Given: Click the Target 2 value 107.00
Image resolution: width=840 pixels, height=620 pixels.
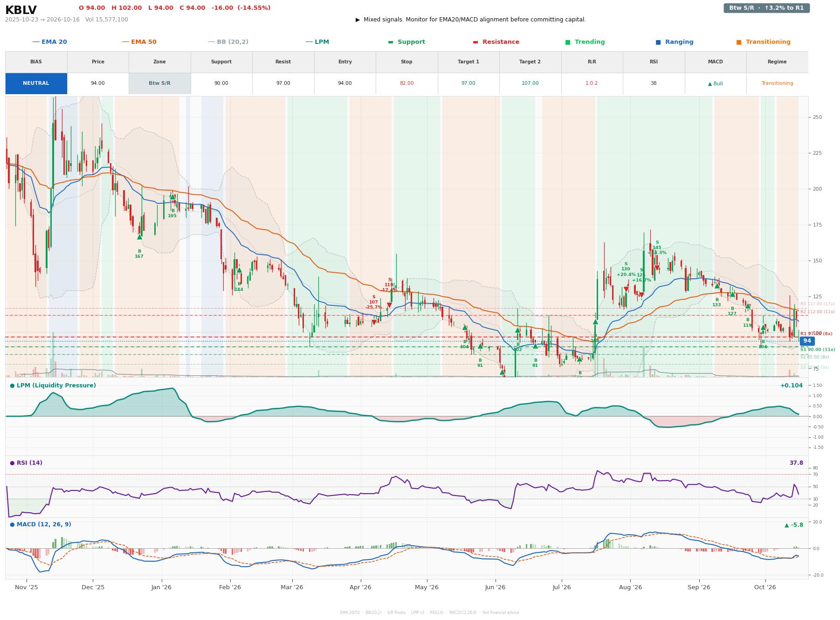Looking at the screenshot, I should click(x=530, y=83).
